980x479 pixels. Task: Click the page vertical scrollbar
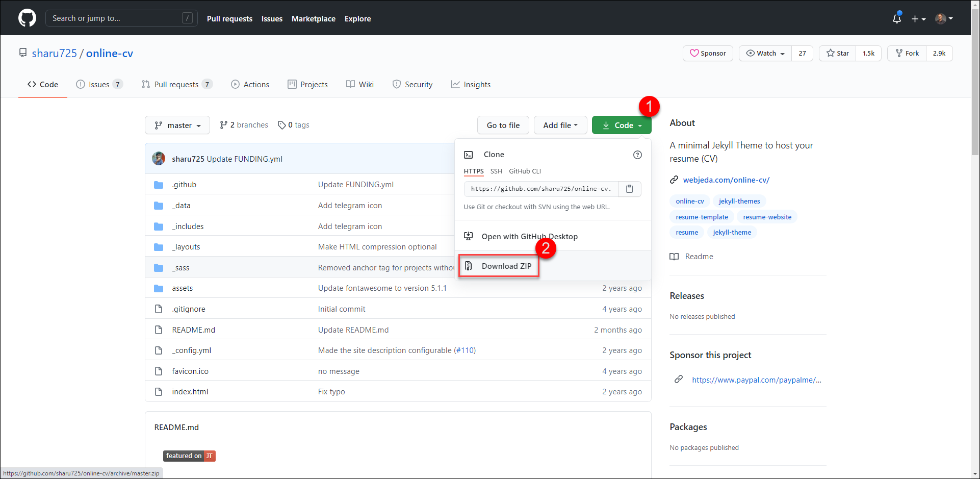click(x=975, y=82)
